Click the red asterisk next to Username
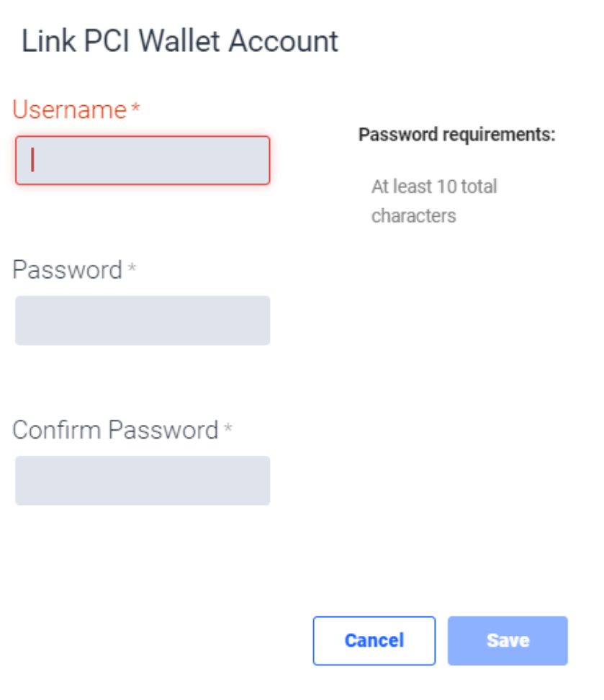The width and height of the screenshot is (604, 700). [135, 109]
